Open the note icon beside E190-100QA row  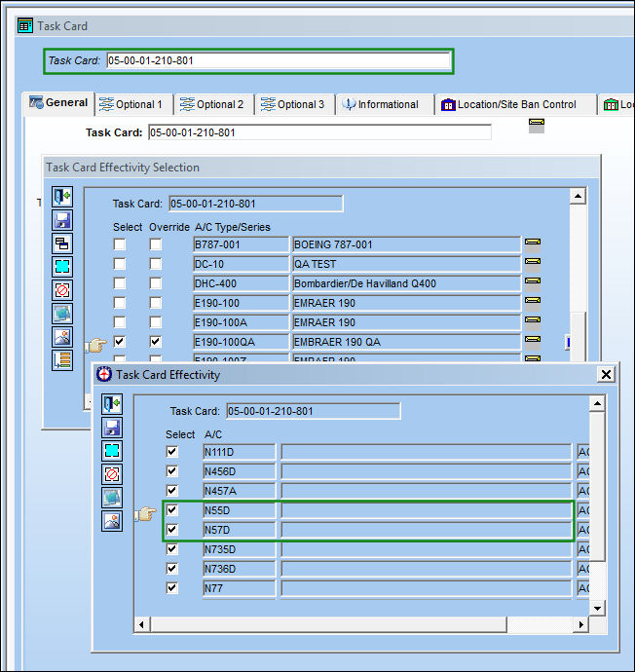click(533, 341)
